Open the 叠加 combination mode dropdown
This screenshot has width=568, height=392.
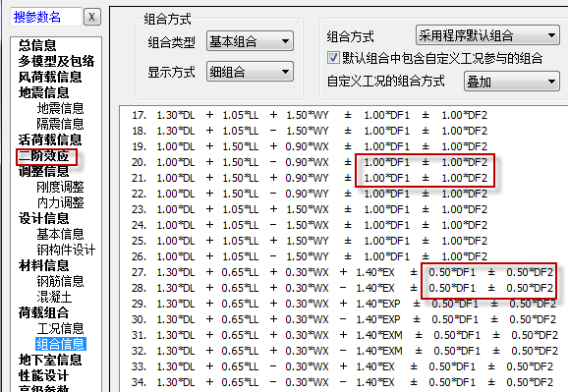click(511, 82)
